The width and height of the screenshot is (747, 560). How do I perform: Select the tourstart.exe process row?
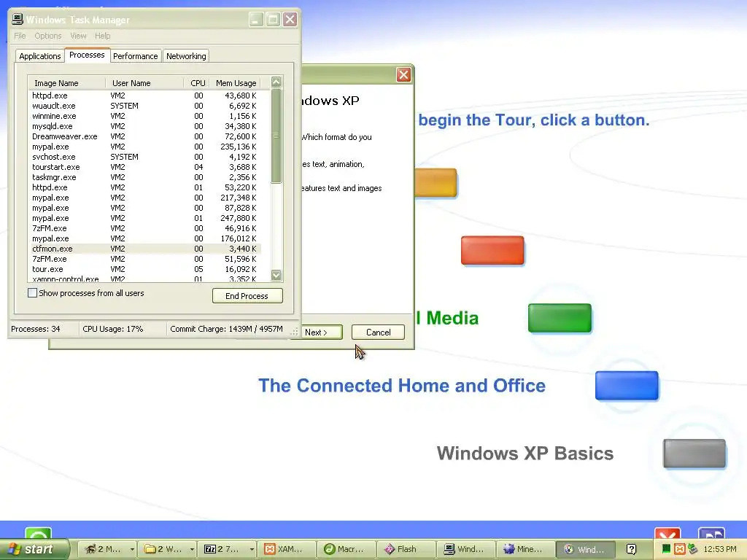point(145,167)
